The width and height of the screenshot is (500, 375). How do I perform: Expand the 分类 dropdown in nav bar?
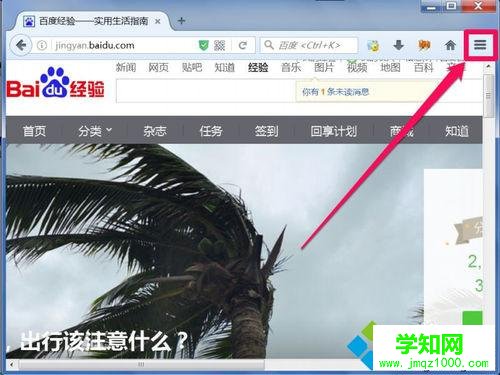pyautogui.click(x=95, y=131)
